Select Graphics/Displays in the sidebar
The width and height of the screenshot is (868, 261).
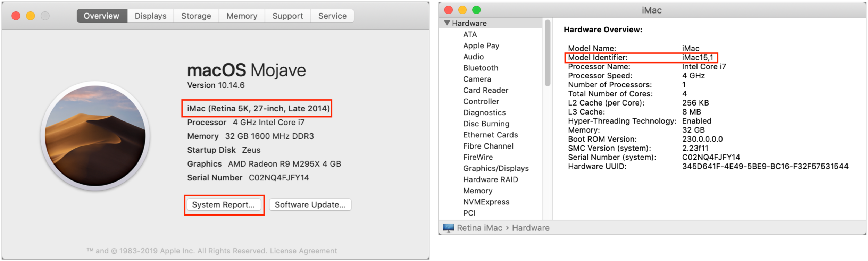click(496, 168)
